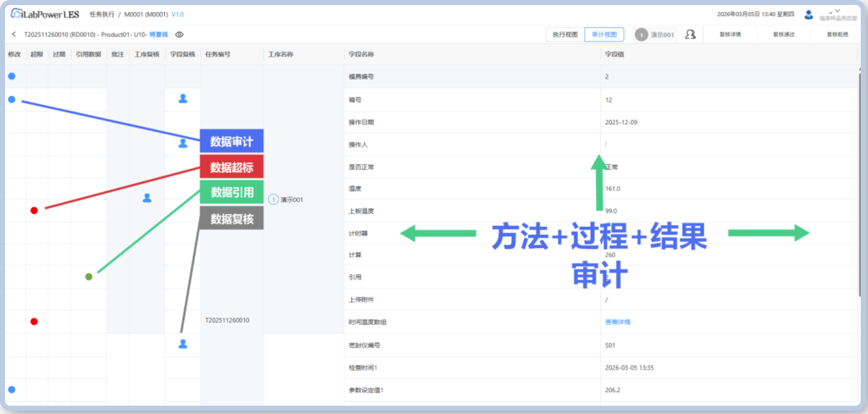Click the blue user avatar icon
This screenshot has width=868, height=414.
tap(808, 15)
